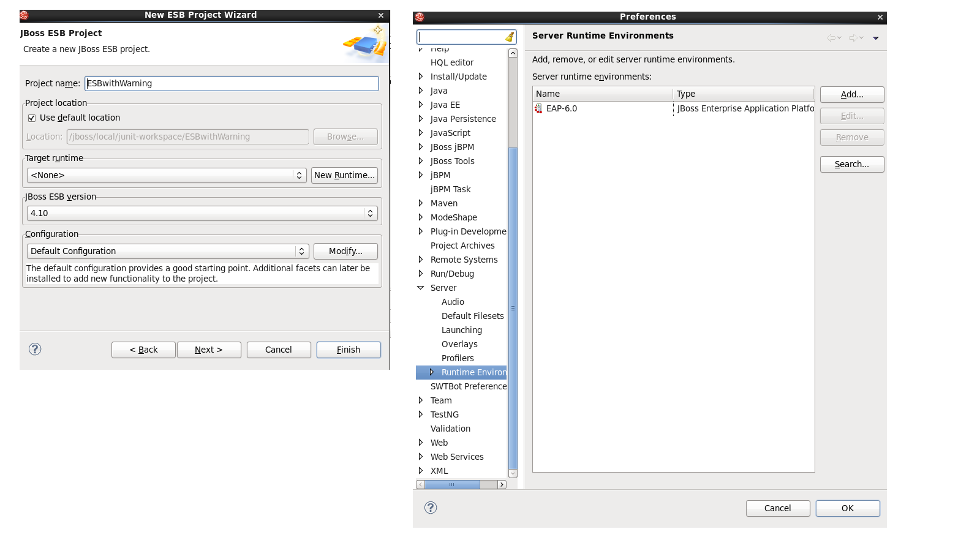Viewport: 980px width, 551px height.
Task: Click the Modify configuration button
Action: point(345,251)
